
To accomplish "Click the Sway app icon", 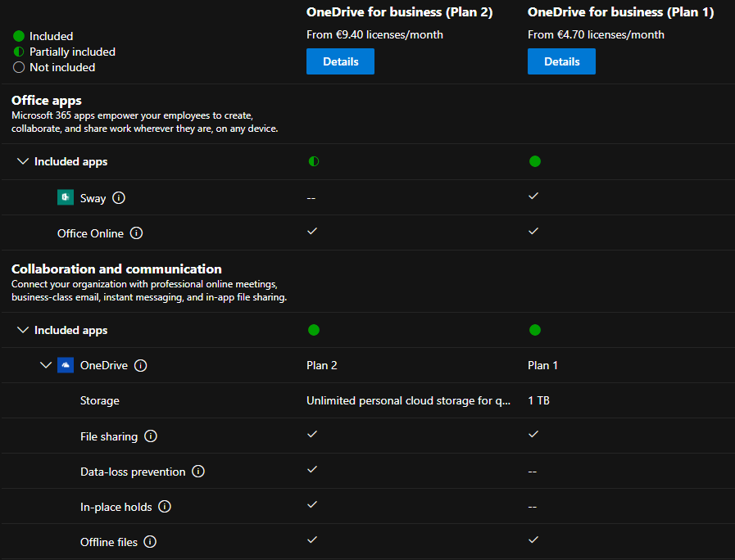I will pos(66,197).
